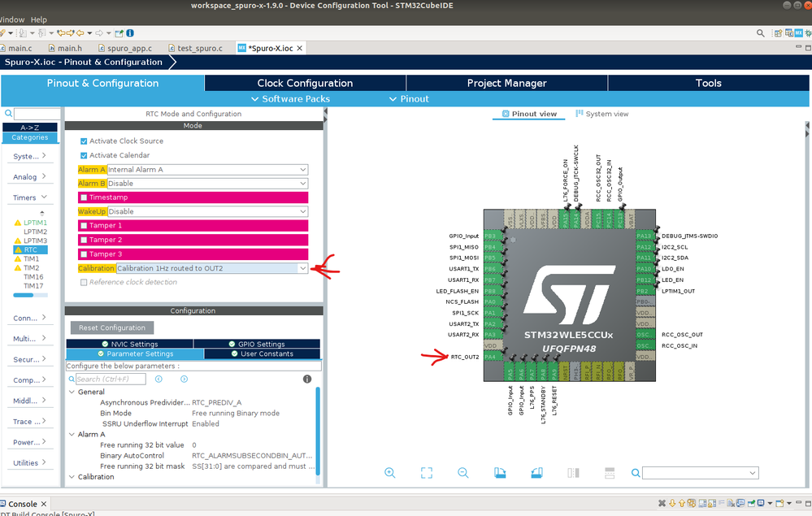Close the Spuro-X.ioc editor tab
Viewport: 812px width, 516px height.
[x=299, y=48]
